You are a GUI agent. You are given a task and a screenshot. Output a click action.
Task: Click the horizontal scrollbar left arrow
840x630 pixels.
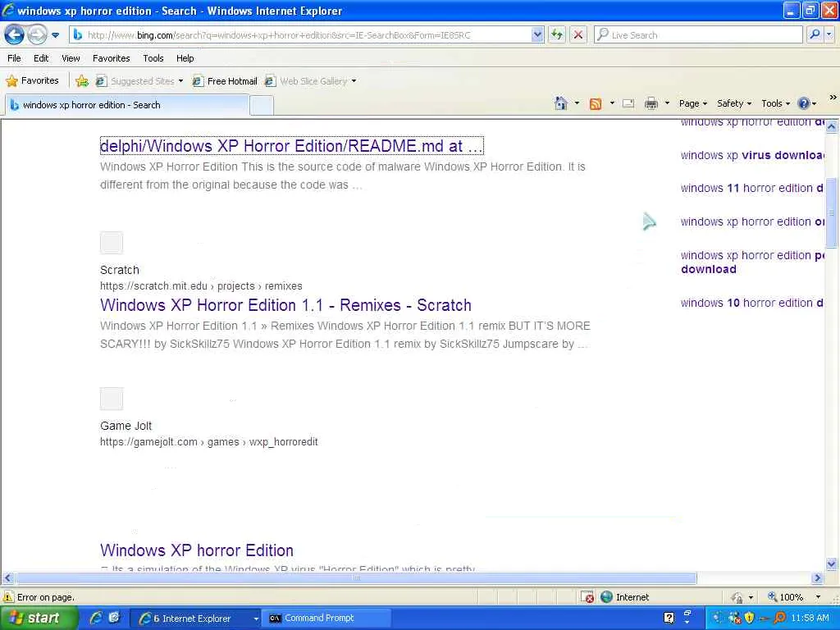[7, 578]
